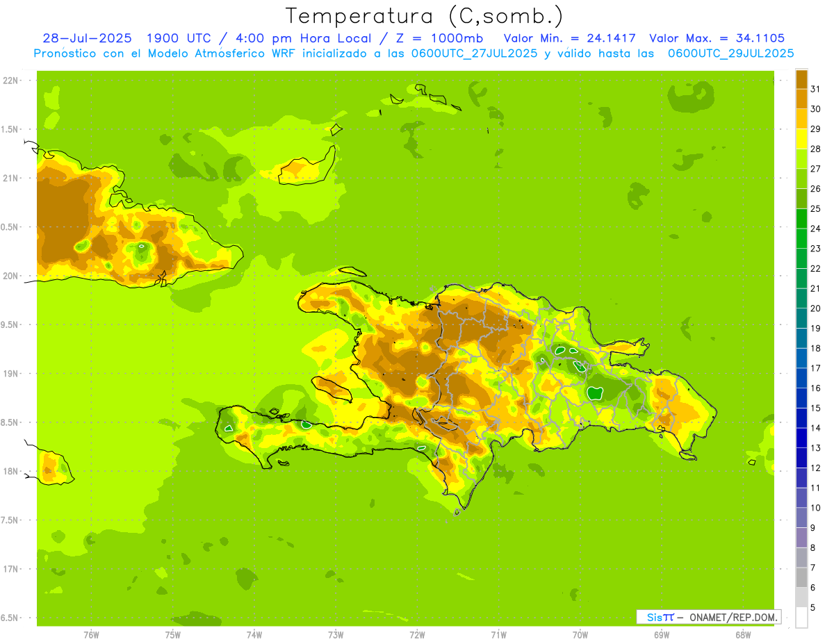Viewport: 834px width, 644px height.
Task: Click the "ONAMET/REP.DOM." credit label
Action: [733, 617]
